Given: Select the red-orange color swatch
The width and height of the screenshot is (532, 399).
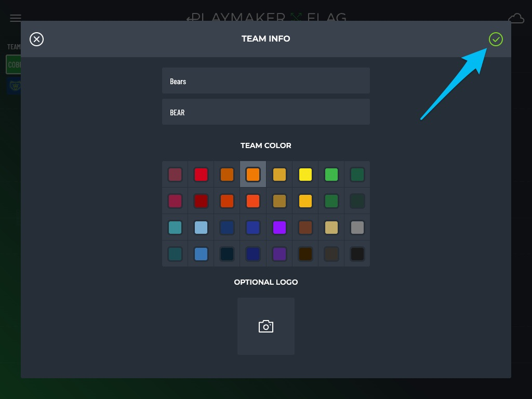Looking at the screenshot, I should click(x=253, y=201).
